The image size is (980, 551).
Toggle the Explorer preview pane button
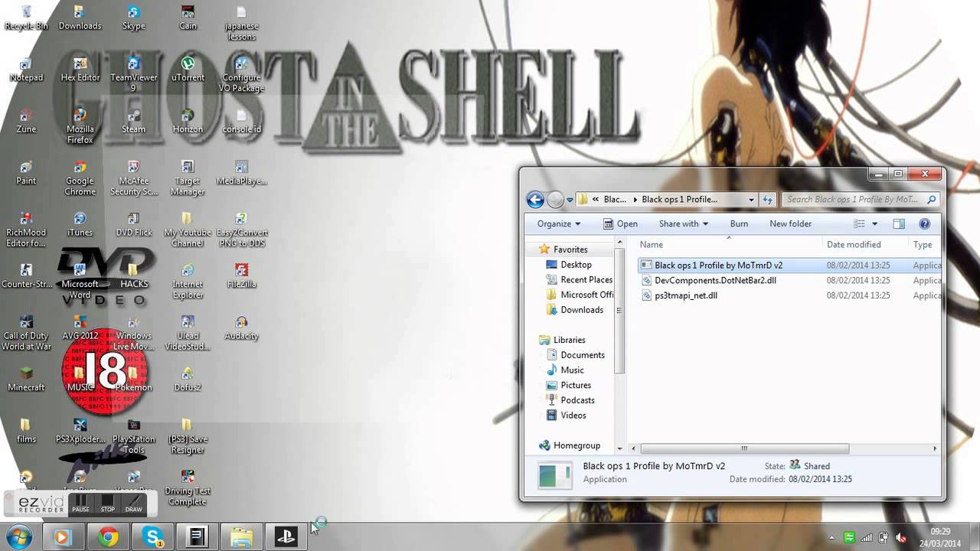tap(899, 223)
